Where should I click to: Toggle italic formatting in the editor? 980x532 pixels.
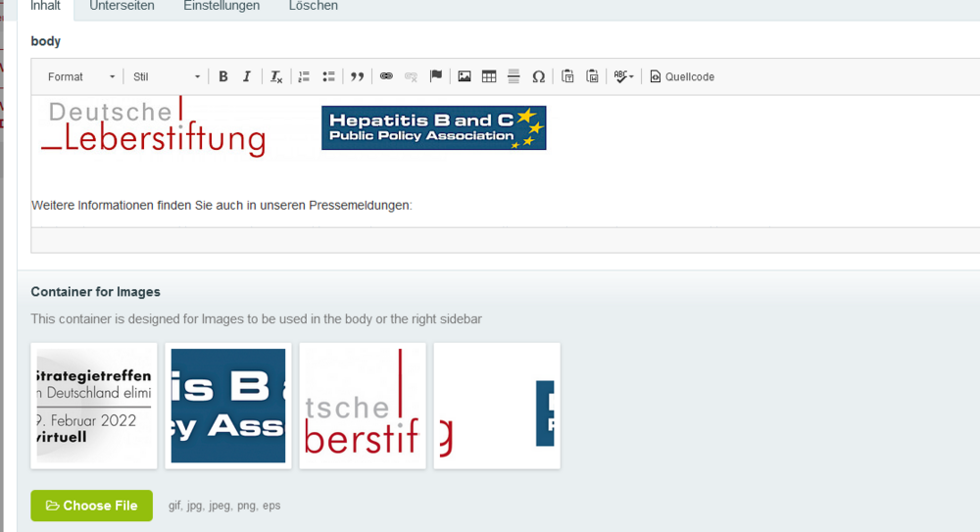(247, 76)
